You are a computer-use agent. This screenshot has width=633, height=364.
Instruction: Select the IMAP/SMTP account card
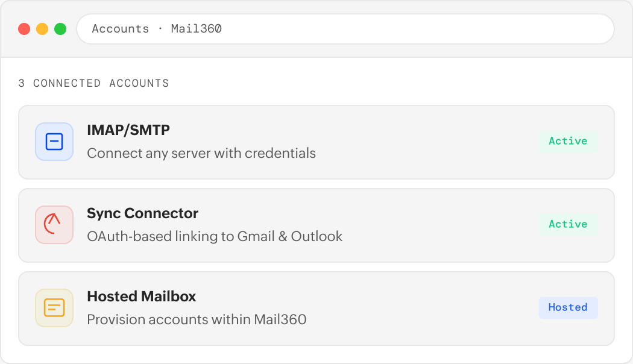pyautogui.click(x=422, y=142)
